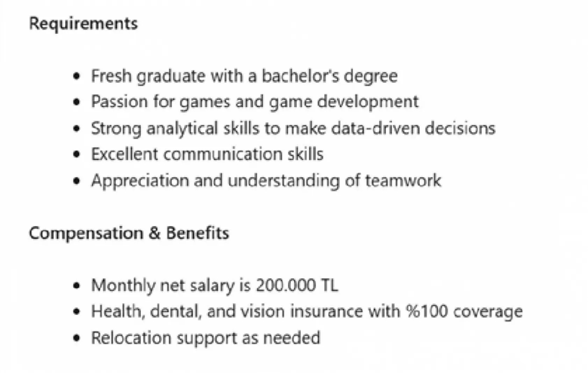Click the "Passion for games and game development" text
588x373 pixels.
[x=254, y=102]
